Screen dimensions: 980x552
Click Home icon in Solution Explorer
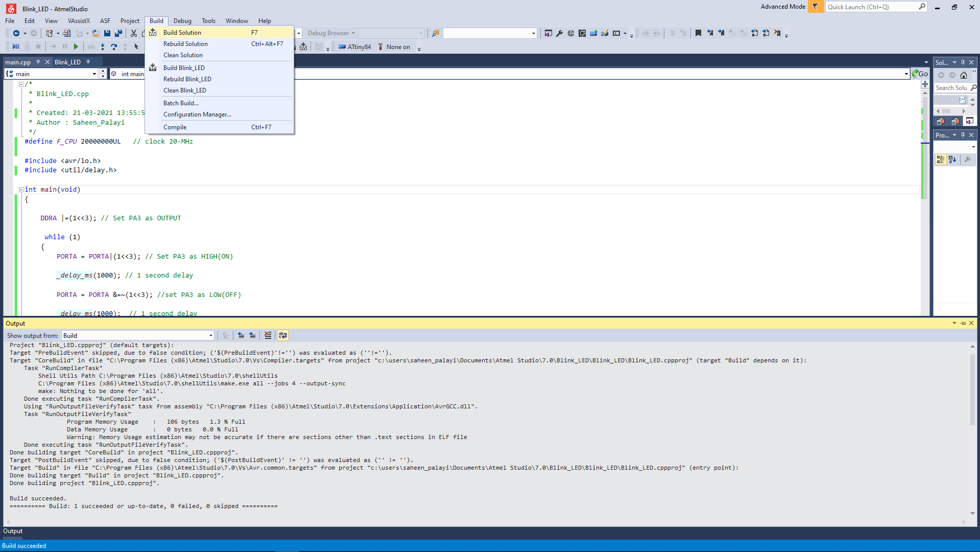964,75
